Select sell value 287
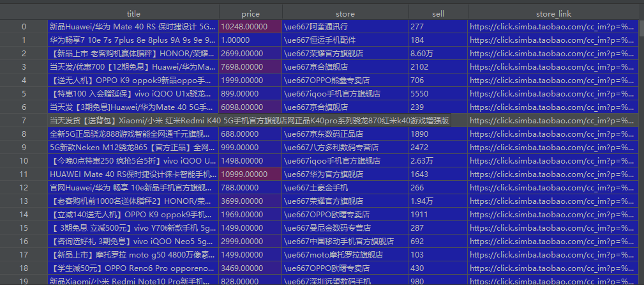644x285 pixels. (x=438, y=228)
